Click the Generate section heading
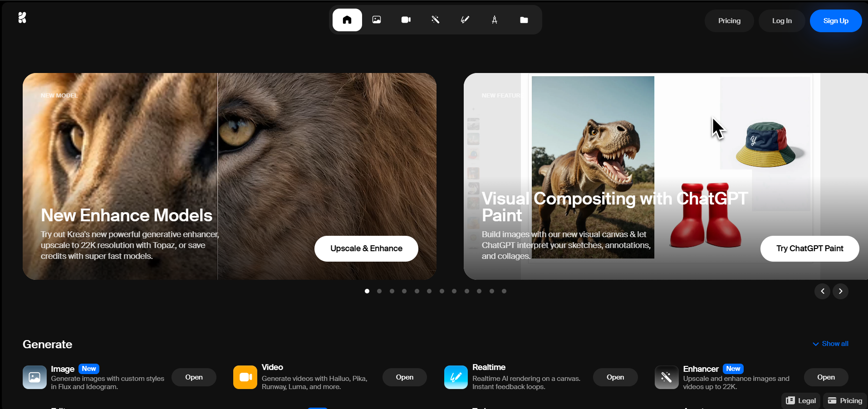868x409 pixels. pos(48,345)
